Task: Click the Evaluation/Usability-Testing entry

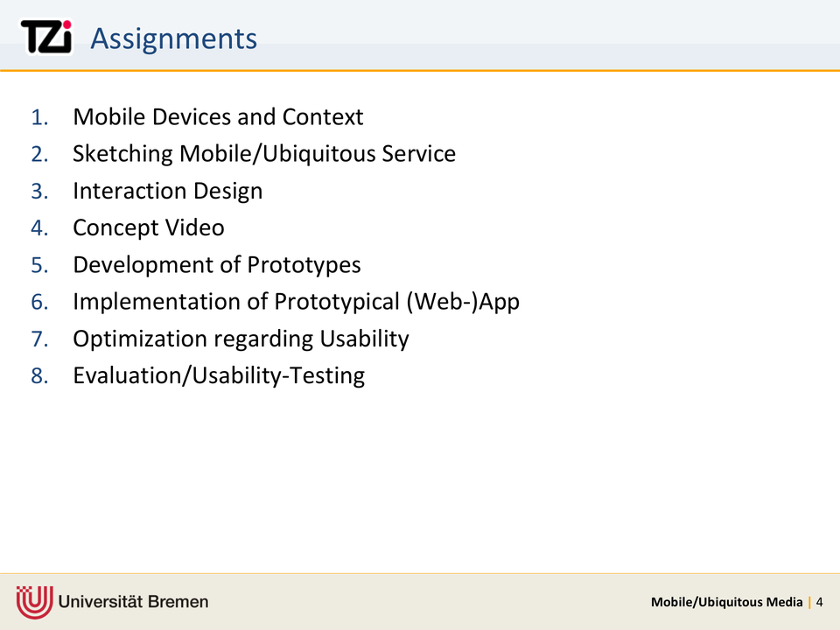Action: pyautogui.click(x=218, y=376)
